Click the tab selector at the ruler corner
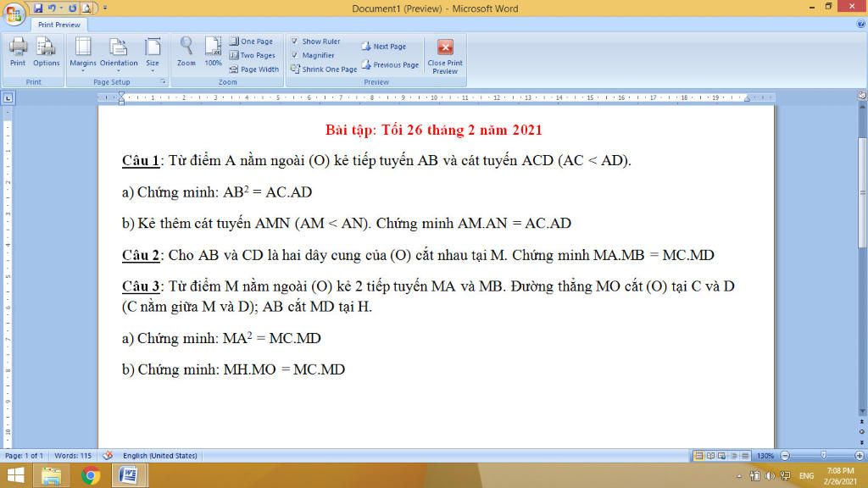Screen dimensions: 868x488 coord(8,98)
